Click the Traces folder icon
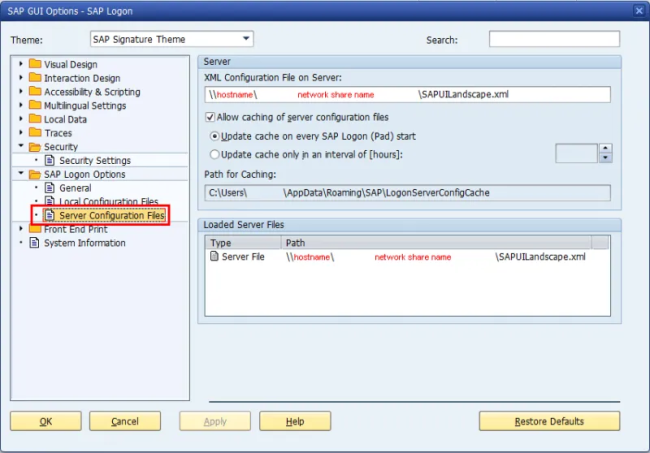This screenshot has height=453, width=650. click(35, 133)
